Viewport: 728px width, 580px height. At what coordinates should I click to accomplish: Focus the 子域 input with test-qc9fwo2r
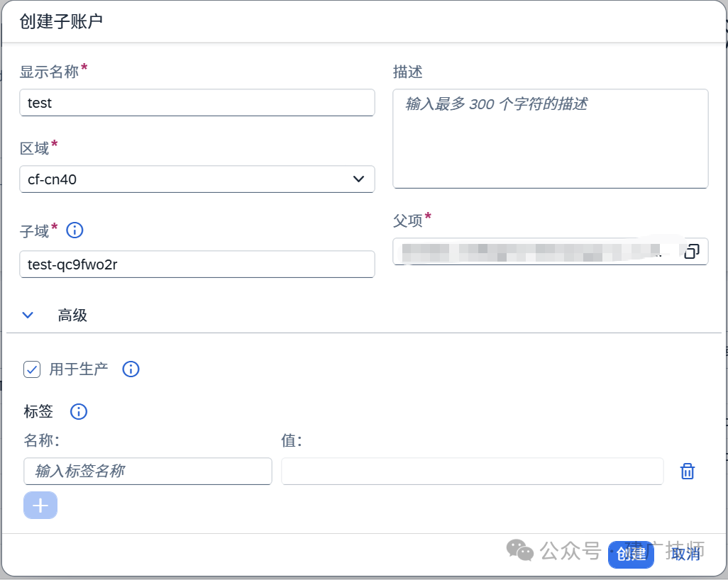(197, 264)
